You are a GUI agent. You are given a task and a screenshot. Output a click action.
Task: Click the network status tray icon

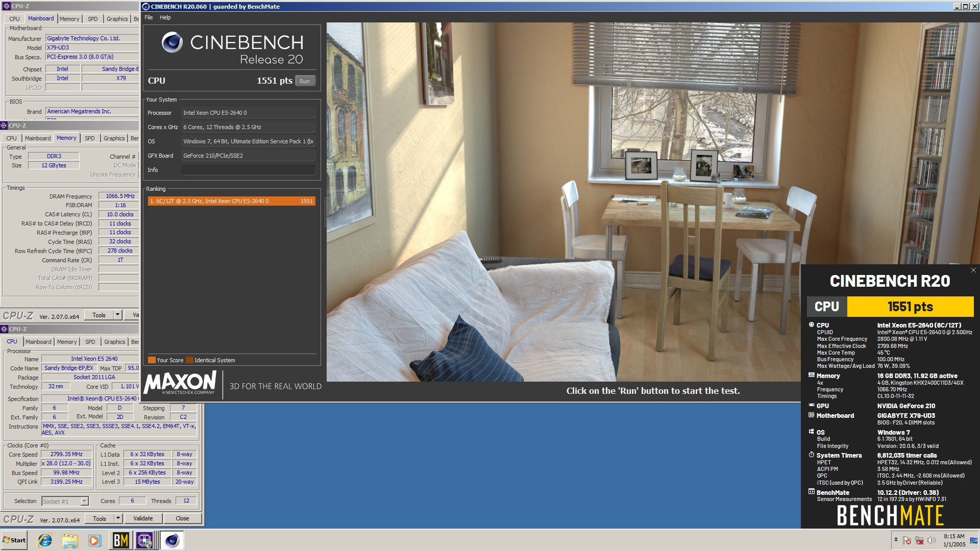click(x=919, y=540)
